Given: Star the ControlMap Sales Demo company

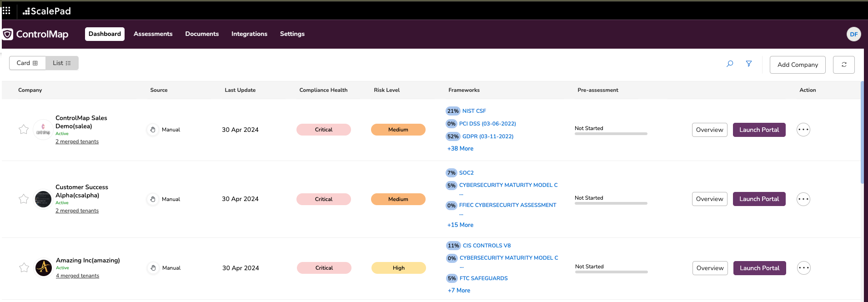Looking at the screenshot, I should pos(24,130).
